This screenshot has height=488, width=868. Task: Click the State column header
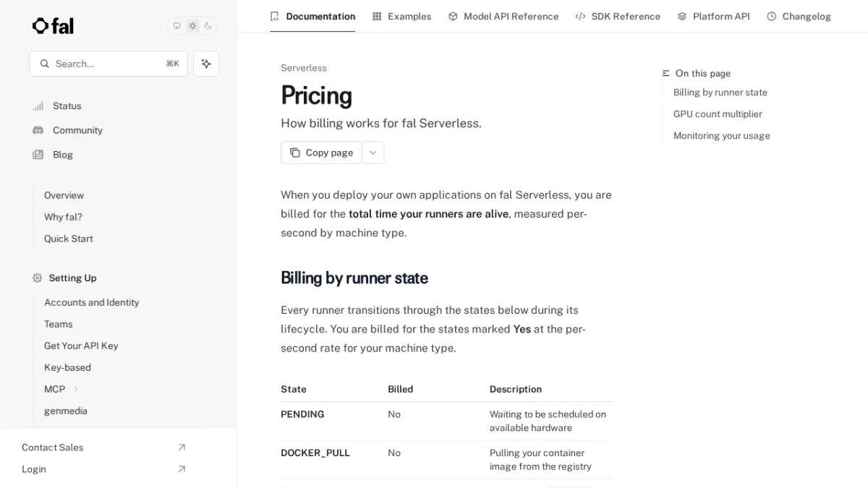(x=294, y=389)
